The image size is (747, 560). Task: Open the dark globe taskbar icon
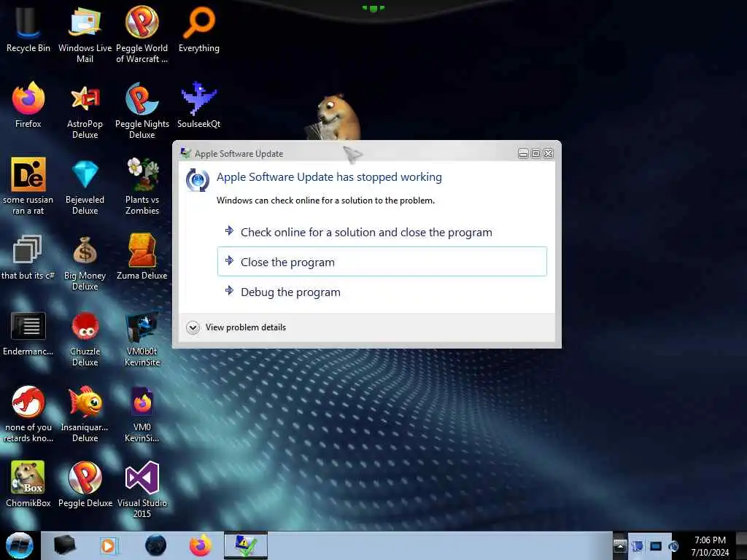(155, 545)
